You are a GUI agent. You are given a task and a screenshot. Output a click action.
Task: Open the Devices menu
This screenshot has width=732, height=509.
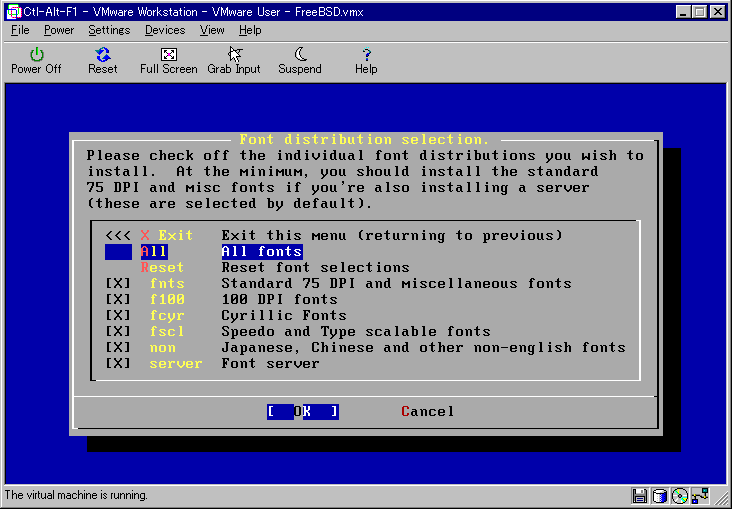165,30
